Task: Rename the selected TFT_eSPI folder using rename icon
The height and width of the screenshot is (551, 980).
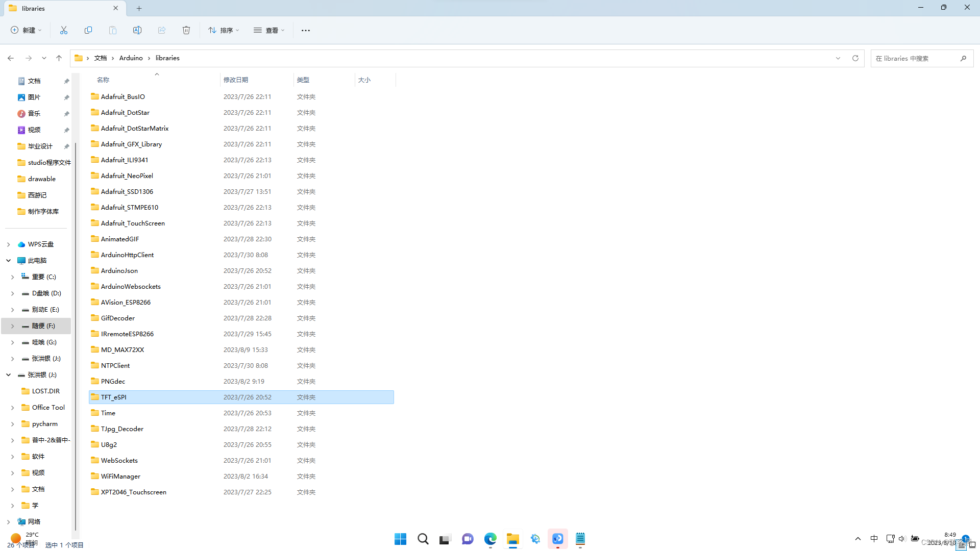Action: click(x=137, y=30)
